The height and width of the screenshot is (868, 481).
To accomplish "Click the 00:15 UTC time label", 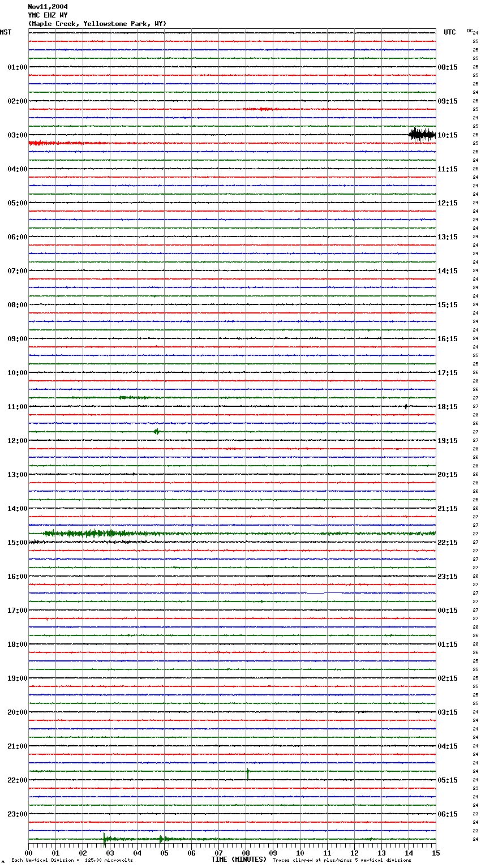I will 448,611.
